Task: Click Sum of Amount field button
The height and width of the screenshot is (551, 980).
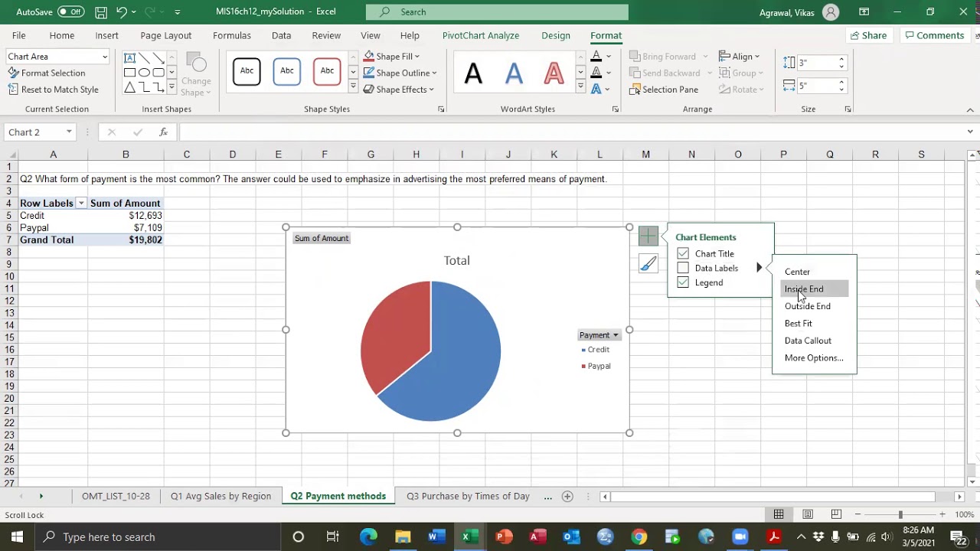Action: [322, 238]
